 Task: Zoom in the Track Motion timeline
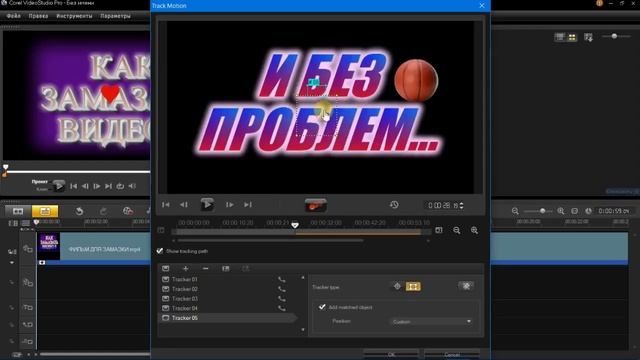point(474,231)
